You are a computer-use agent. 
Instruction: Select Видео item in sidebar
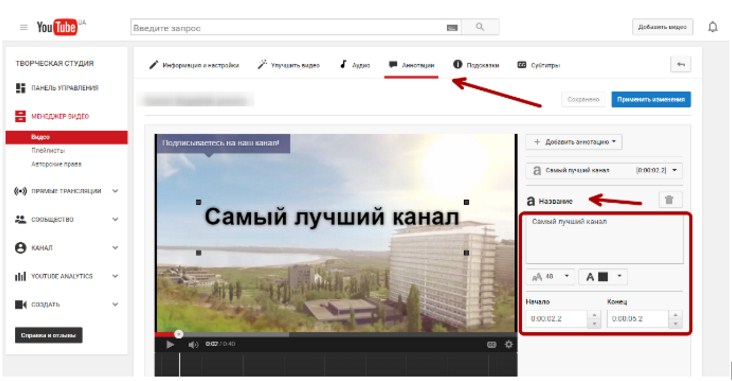tap(66, 137)
